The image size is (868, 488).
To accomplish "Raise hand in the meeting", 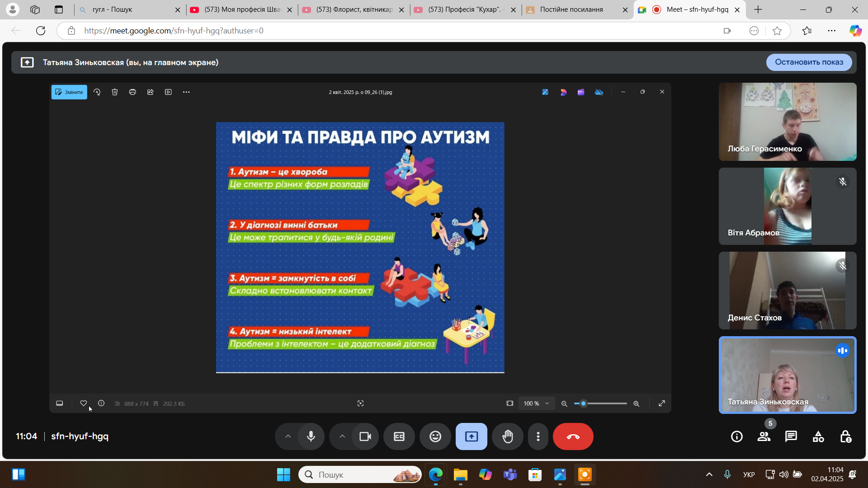I will pos(508,436).
